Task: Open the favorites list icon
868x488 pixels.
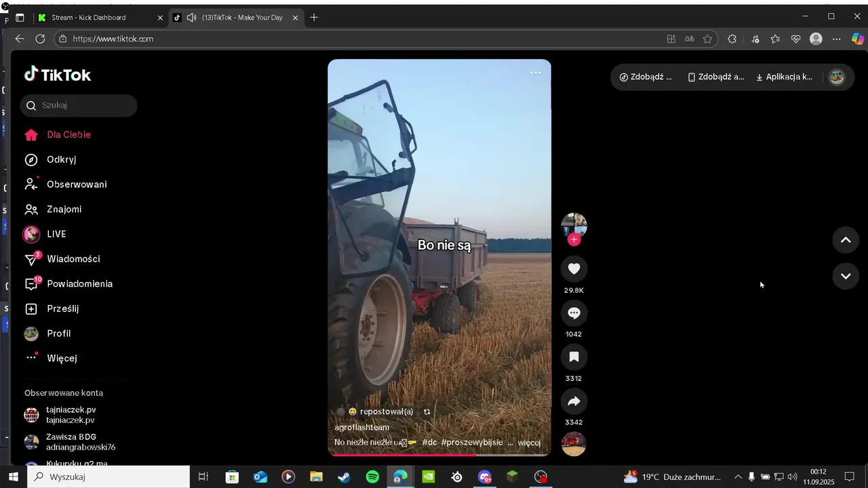Action: (775, 39)
